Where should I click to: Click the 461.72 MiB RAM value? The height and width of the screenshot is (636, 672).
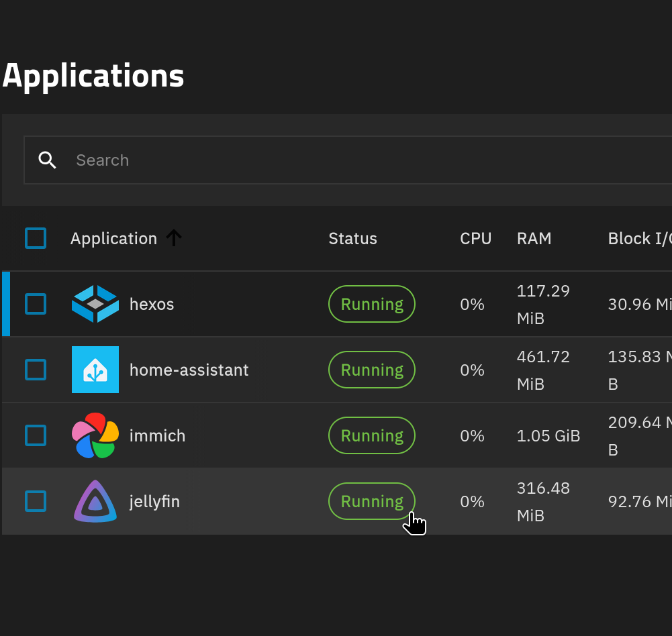[x=543, y=370]
